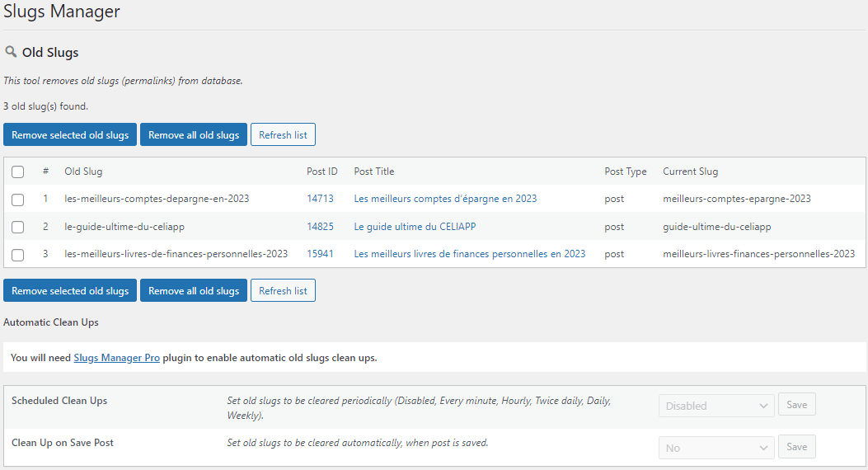Open post ID 14713 link
868x470 pixels.
pos(320,199)
